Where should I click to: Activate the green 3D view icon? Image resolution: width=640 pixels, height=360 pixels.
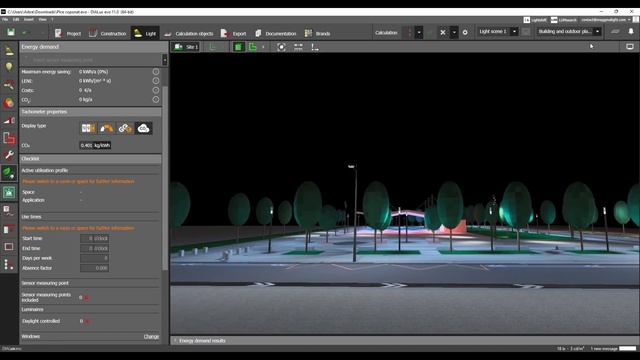point(238,47)
